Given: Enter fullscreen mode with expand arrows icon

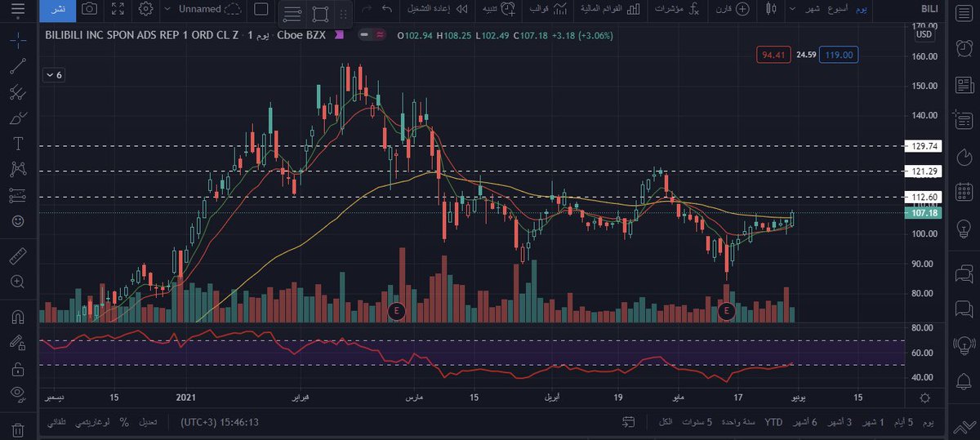Looking at the screenshot, I should click(118, 10).
